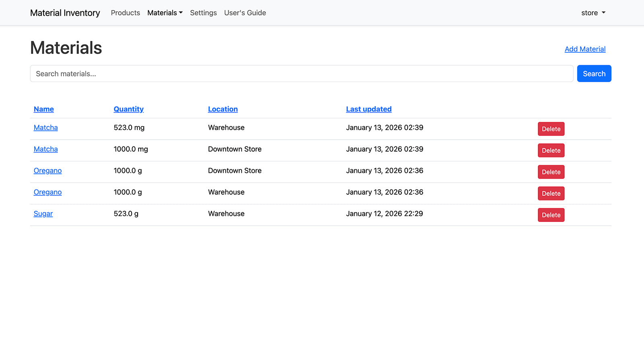Viewport: 644px width, 362px height.
Task: Open the User's Guide link
Action: point(245,13)
